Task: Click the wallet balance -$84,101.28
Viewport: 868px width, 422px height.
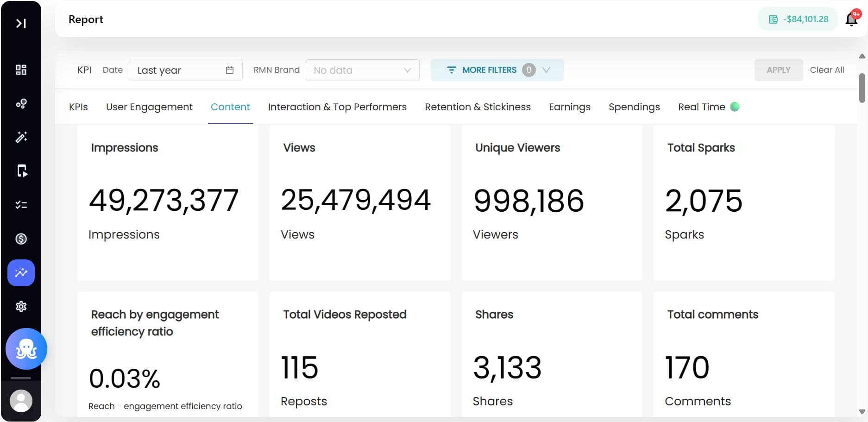Action: (x=798, y=19)
